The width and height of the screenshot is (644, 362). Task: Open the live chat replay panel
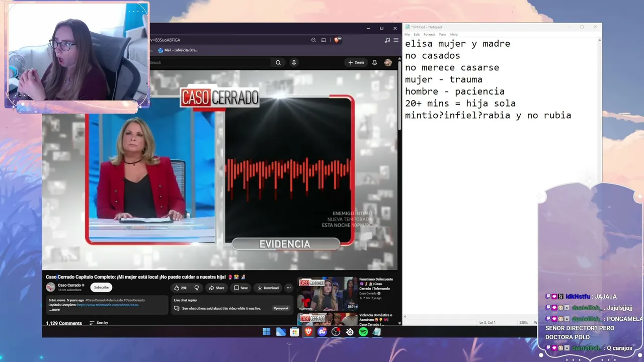pos(281,308)
